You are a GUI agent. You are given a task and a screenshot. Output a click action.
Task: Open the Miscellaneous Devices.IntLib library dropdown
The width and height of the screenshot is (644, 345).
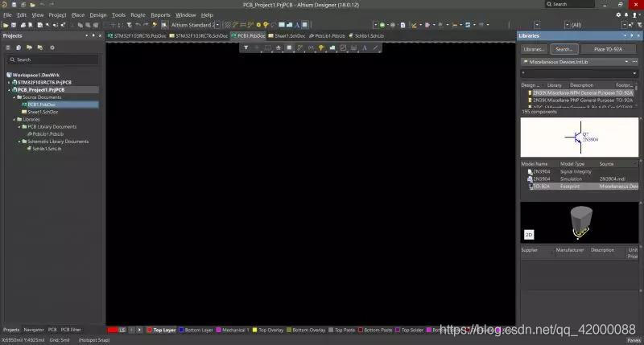coord(579,61)
